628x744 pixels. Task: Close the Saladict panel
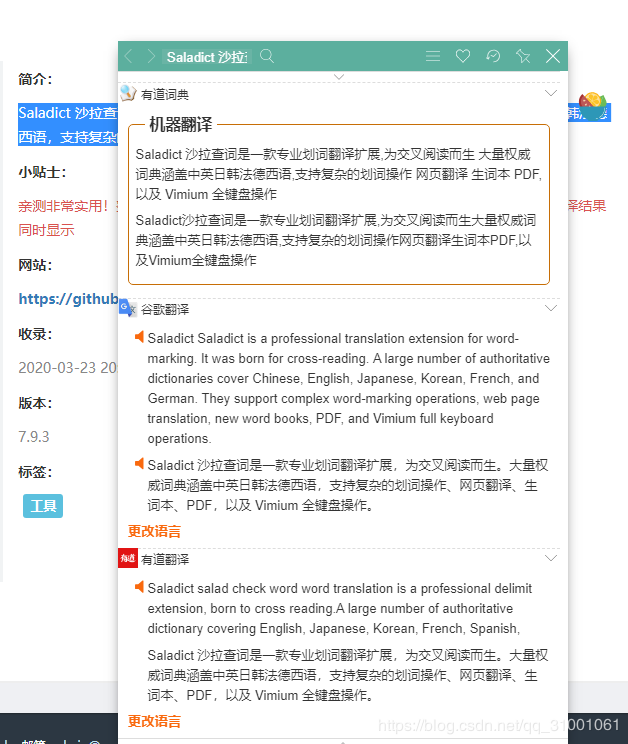tap(553, 56)
